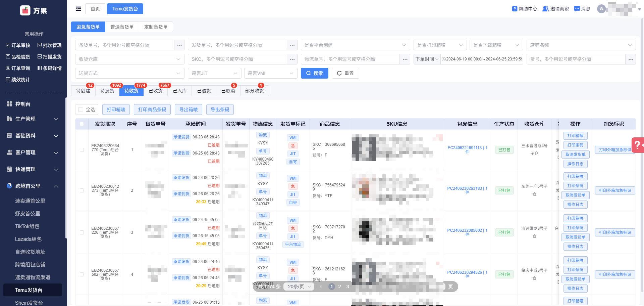Viewport: 644px width, 306px height.
Task: Open 扫描发货 shortcut in sidebar
Action: point(49,57)
